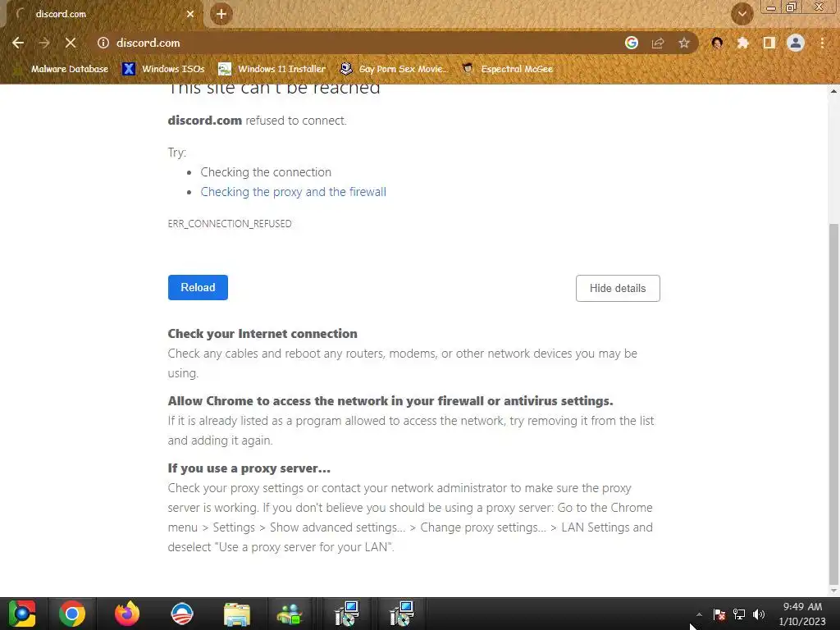Screen dimensions: 840x630
Task: Click 'Check your Internet connection' heading
Action: coord(262,334)
